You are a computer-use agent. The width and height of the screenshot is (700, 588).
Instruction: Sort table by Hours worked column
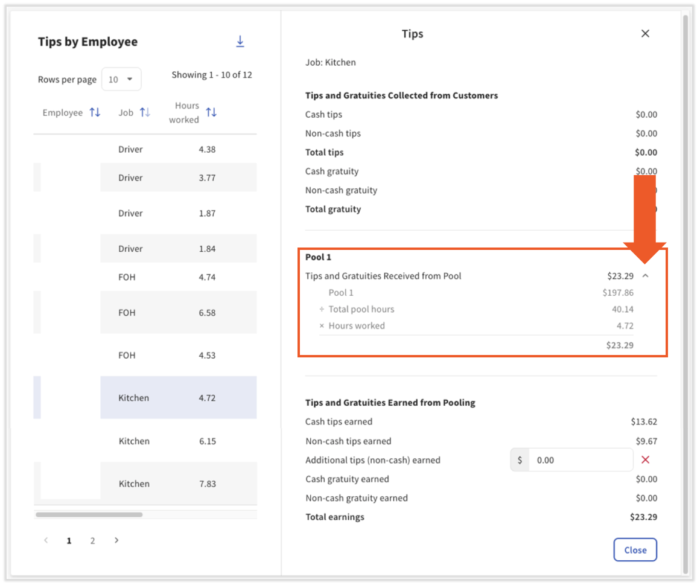coord(211,112)
